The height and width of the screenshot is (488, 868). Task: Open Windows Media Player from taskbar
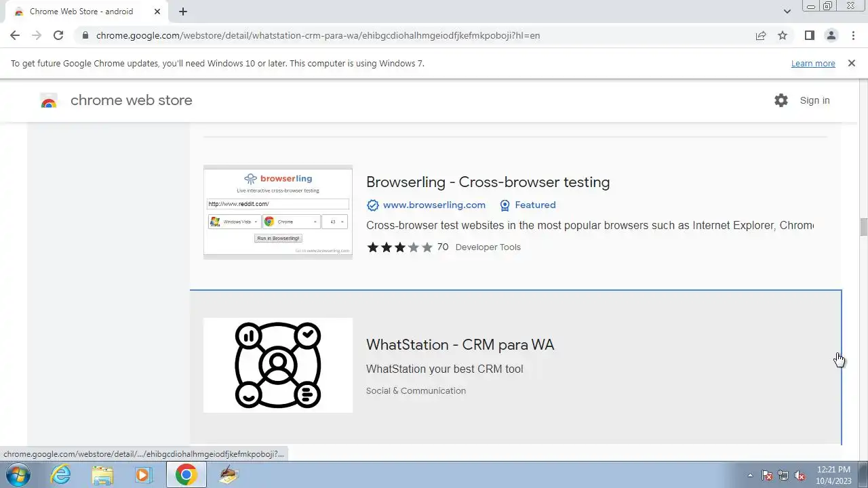click(142, 474)
